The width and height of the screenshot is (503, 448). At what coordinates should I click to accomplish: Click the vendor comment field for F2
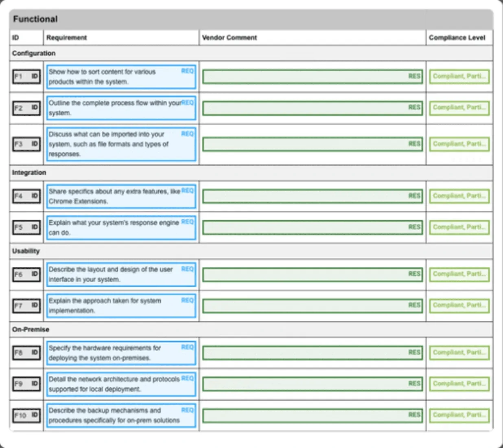pos(313,108)
